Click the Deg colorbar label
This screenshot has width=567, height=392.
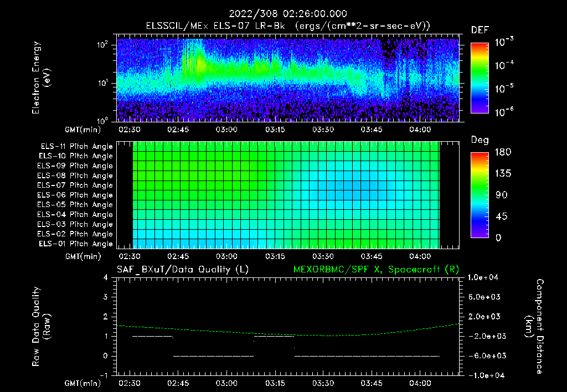[x=480, y=140]
